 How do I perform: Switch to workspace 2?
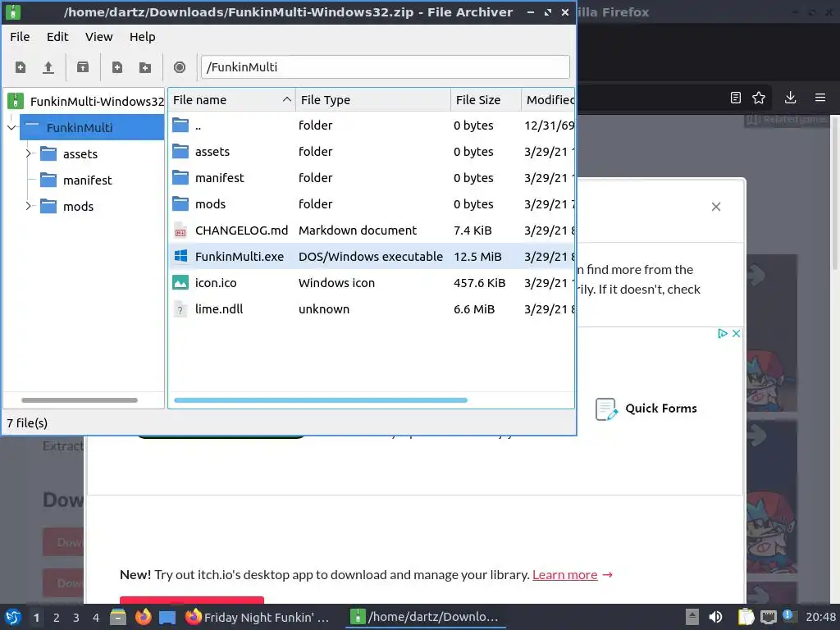point(57,618)
